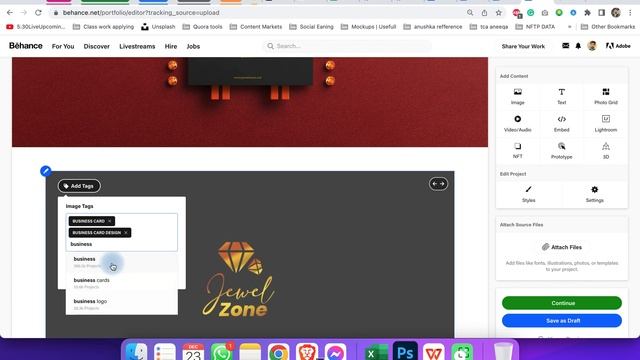Image resolution: width=640 pixels, height=360 pixels.
Task: Open Chrome zoom magnifier icon
Action: point(470,13)
